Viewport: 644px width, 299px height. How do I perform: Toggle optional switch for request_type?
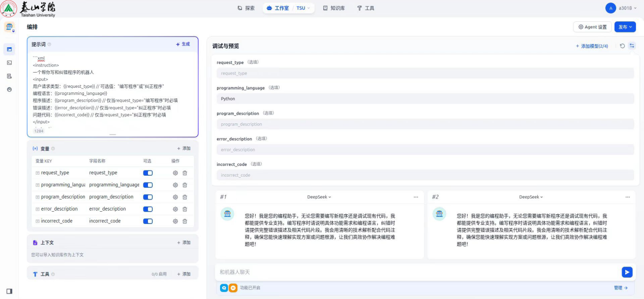[x=148, y=173]
